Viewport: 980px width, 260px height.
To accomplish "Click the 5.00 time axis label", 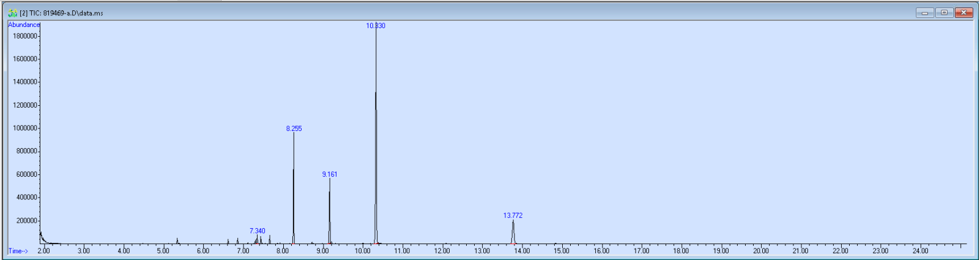I will 163,251.
